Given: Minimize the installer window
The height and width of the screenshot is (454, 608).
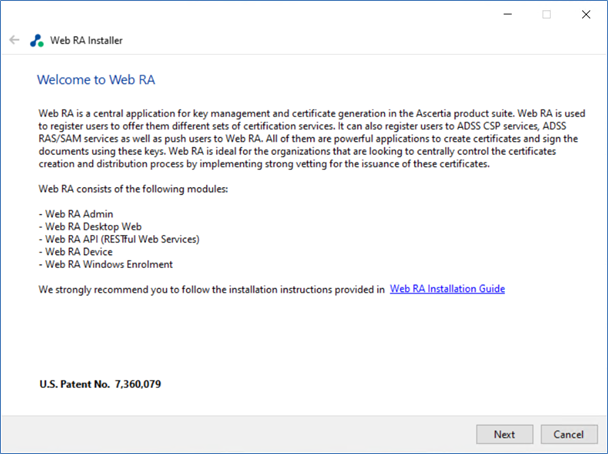Looking at the screenshot, I should coord(508,14).
